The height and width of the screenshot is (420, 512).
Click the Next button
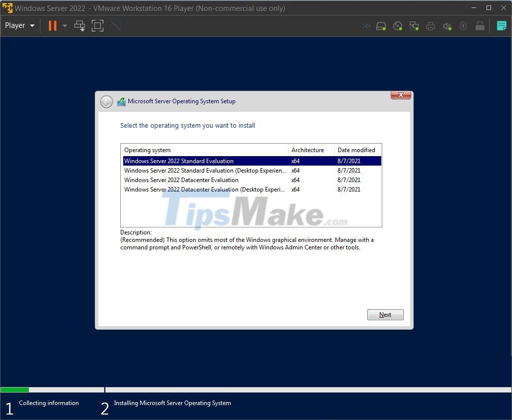tap(385, 314)
